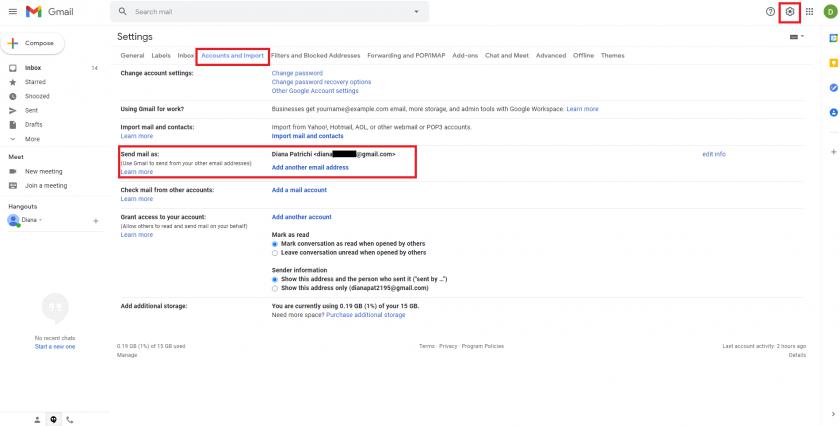The image size is (840, 426).
Task: Open the Advanced tab
Action: click(x=551, y=56)
